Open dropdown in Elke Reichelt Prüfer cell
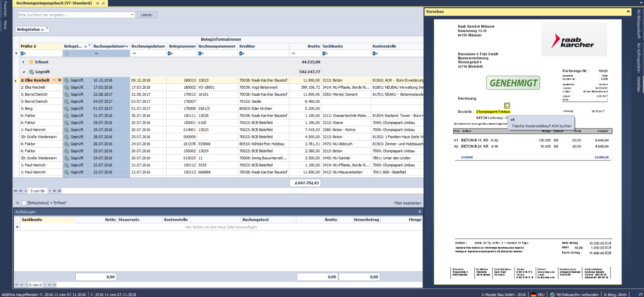644x297 pixels. point(54,80)
